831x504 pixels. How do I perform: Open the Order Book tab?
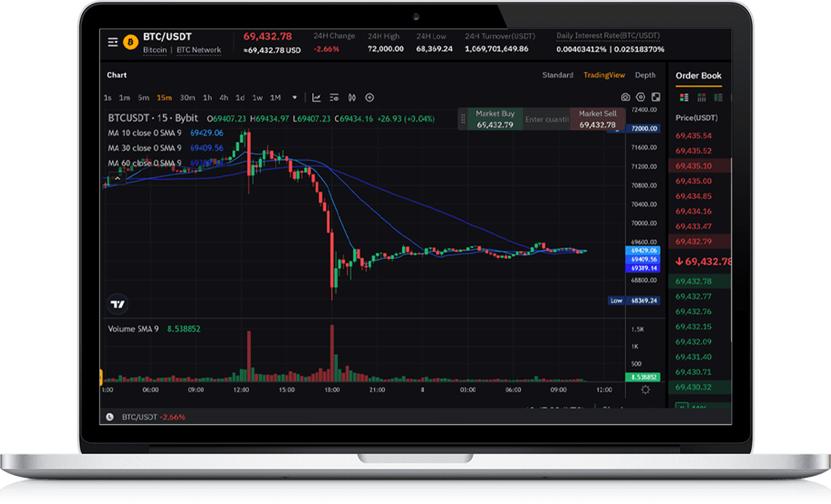698,75
